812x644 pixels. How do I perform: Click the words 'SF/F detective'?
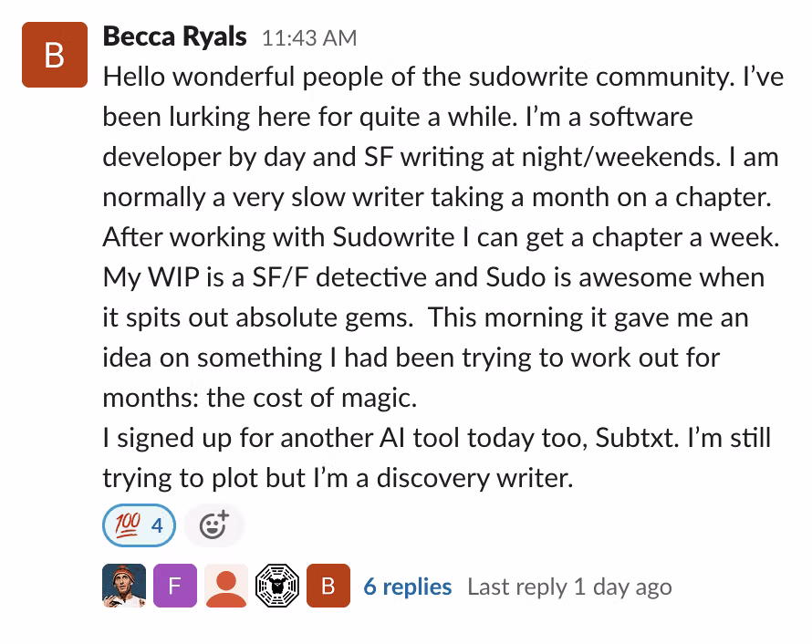tap(307, 277)
